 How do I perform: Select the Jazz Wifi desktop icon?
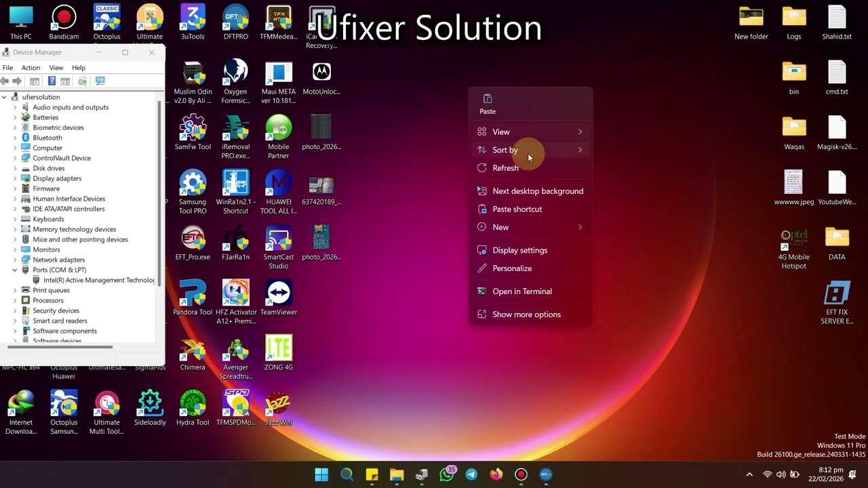tap(278, 408)
